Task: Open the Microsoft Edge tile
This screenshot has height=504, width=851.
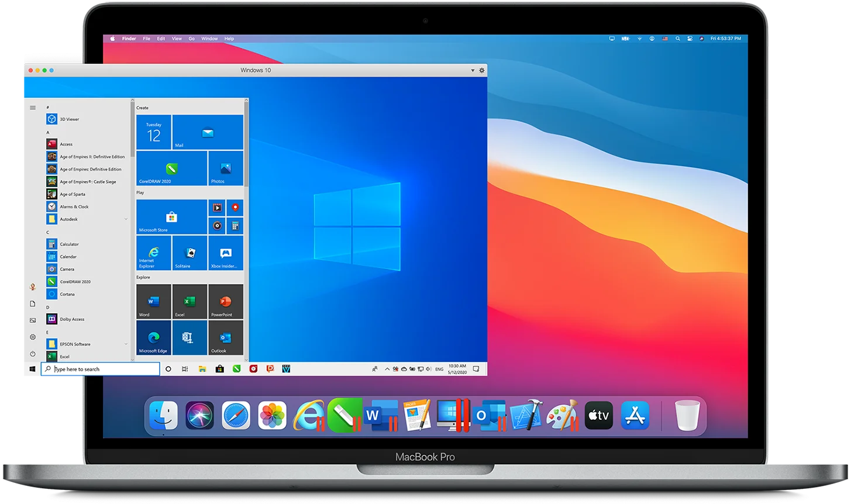Action: pos(154,337)
